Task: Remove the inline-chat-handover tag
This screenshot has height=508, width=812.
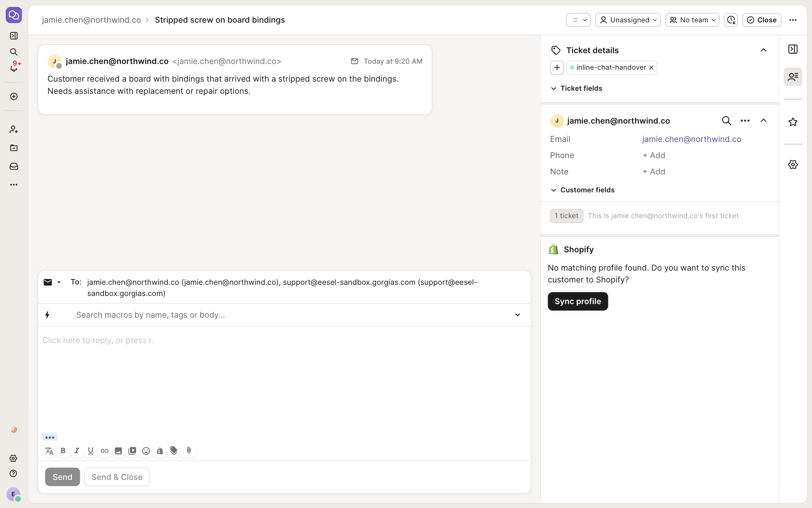Action: [651, 67]
